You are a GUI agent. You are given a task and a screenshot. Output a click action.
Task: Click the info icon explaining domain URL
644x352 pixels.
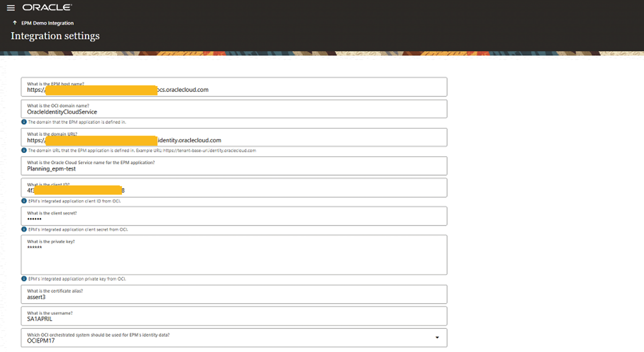23,150
